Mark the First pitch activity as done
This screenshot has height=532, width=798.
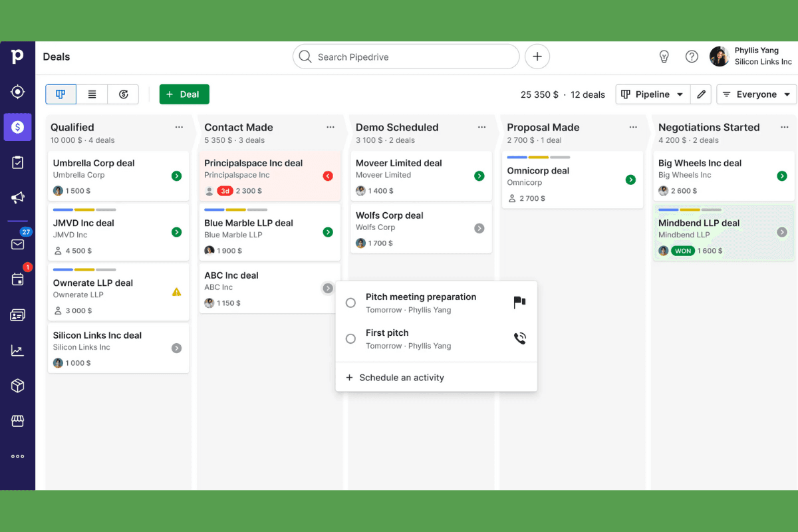350,338
